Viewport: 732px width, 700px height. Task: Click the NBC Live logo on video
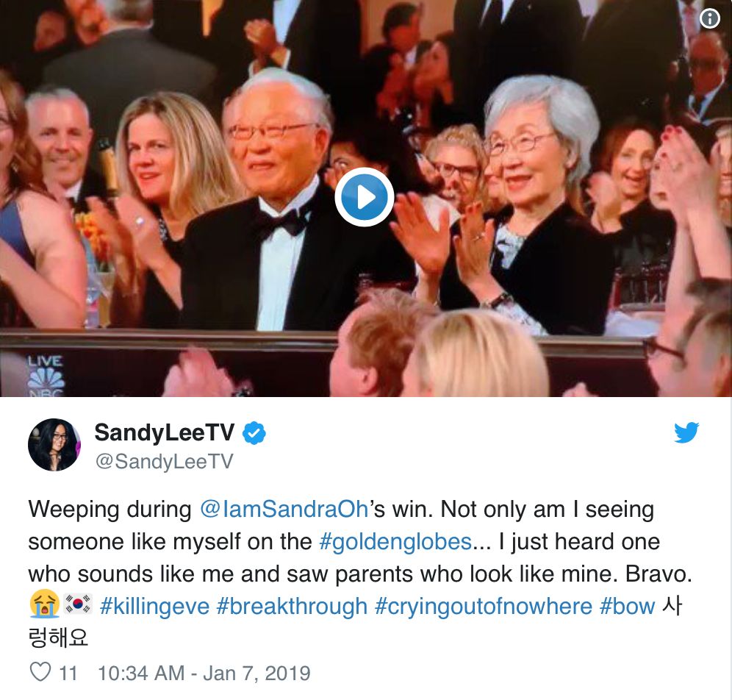click(46, 376)
